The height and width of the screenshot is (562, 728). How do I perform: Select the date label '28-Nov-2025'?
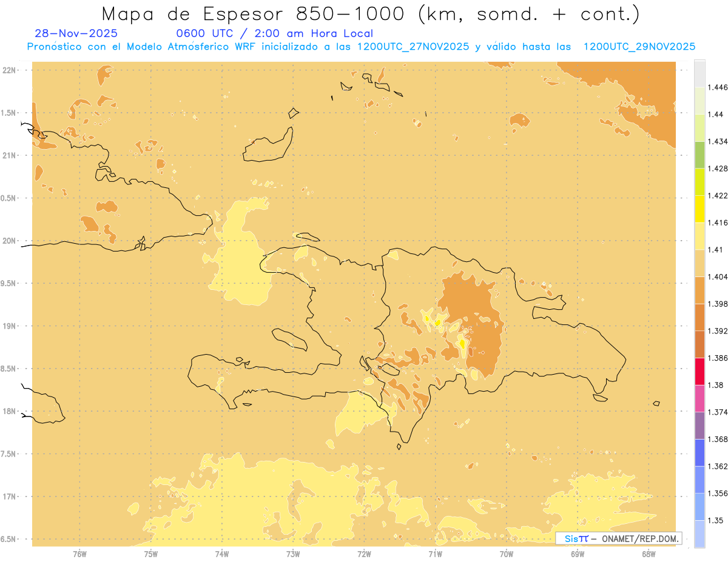[x=76, y=33]
